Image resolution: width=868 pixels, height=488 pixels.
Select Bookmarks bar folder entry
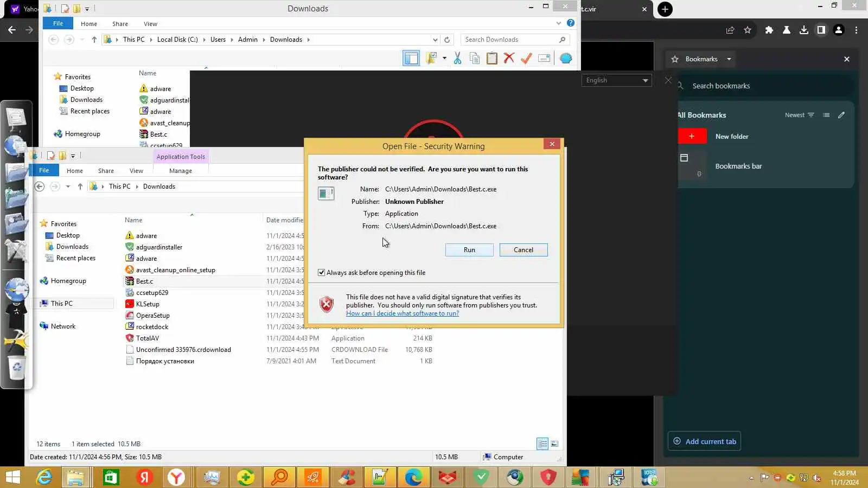766,166
